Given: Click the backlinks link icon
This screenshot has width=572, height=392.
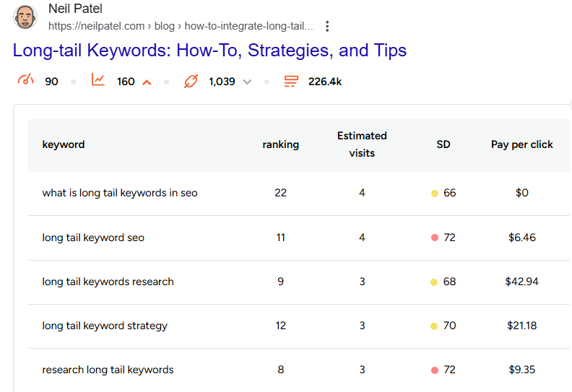Looking at the screenshot, I should point(191,81).
